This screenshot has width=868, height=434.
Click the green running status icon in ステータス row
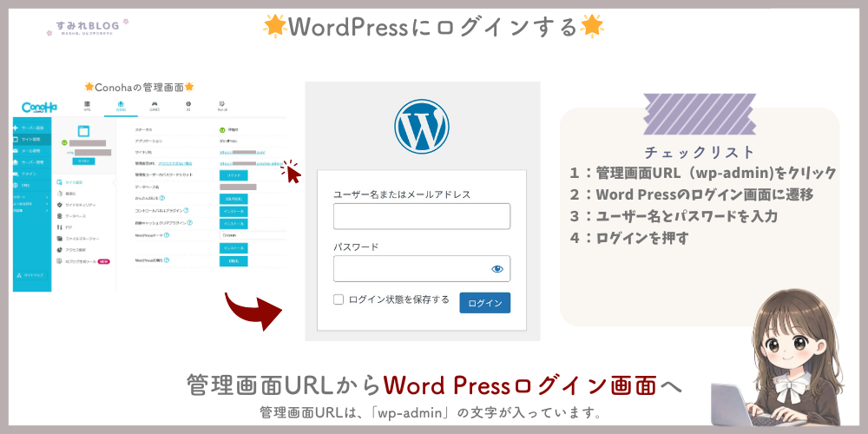(222, 130)
